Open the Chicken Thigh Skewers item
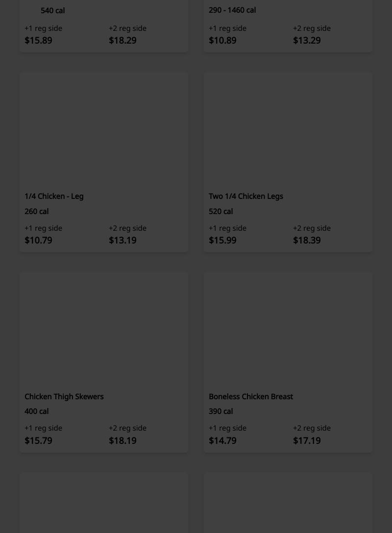392x533 pixels. (64, 396)
